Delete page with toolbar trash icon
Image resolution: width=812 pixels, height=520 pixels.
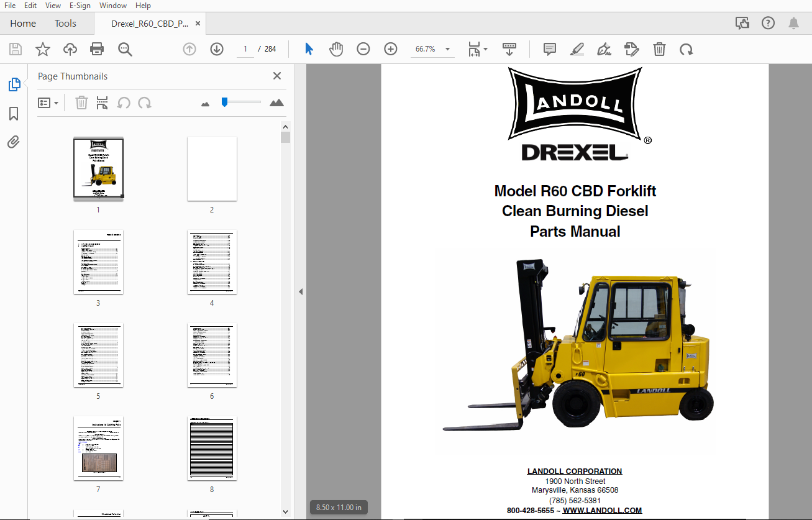coord(659,49)
